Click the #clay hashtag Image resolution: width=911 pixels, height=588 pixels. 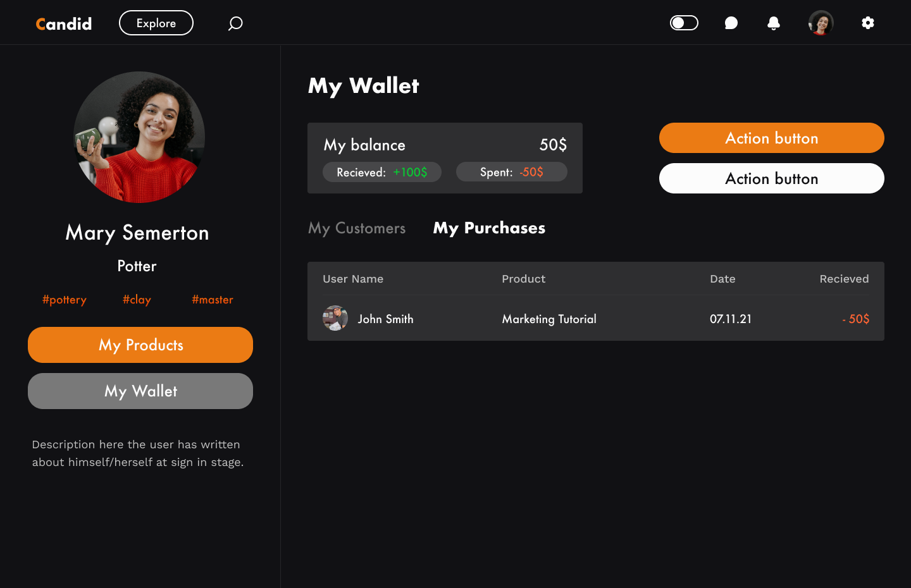tap(137, 300)
